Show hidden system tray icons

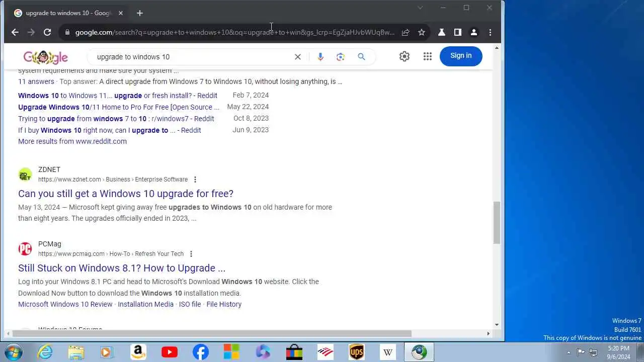569,353
